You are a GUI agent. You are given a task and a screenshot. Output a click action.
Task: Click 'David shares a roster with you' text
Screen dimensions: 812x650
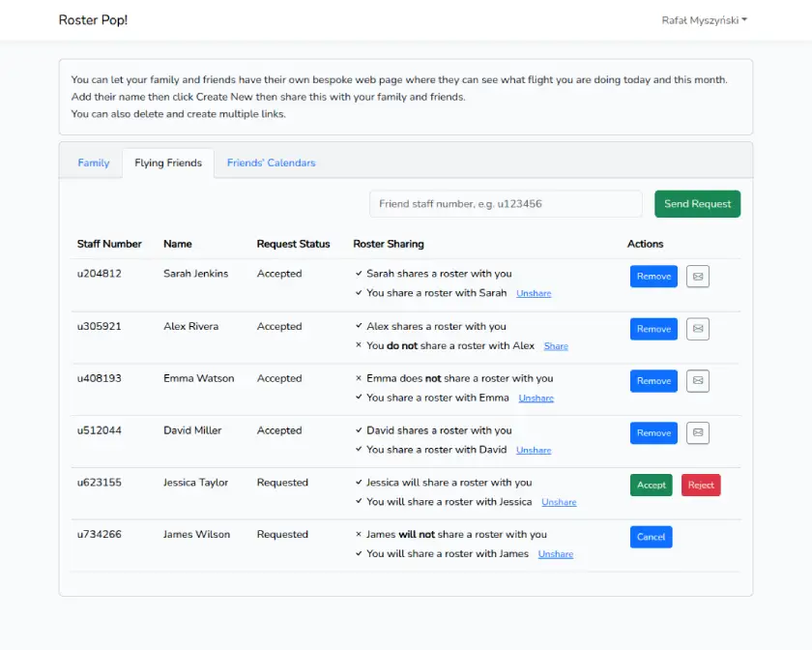(x=439, y=430)
